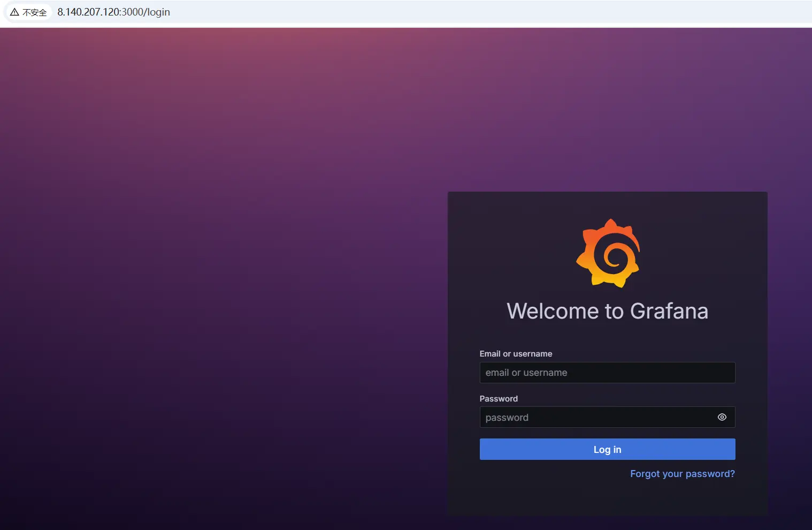Click the blue Log in button

607,449
